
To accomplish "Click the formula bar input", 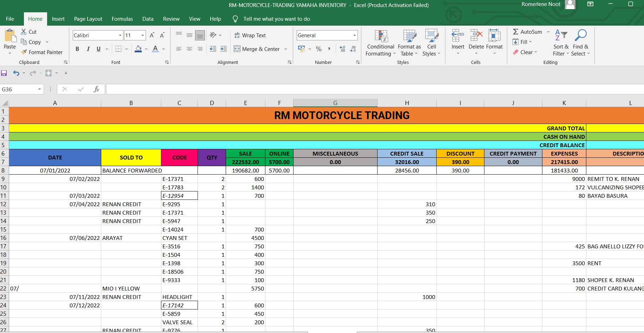I will (x=375, y=89).
